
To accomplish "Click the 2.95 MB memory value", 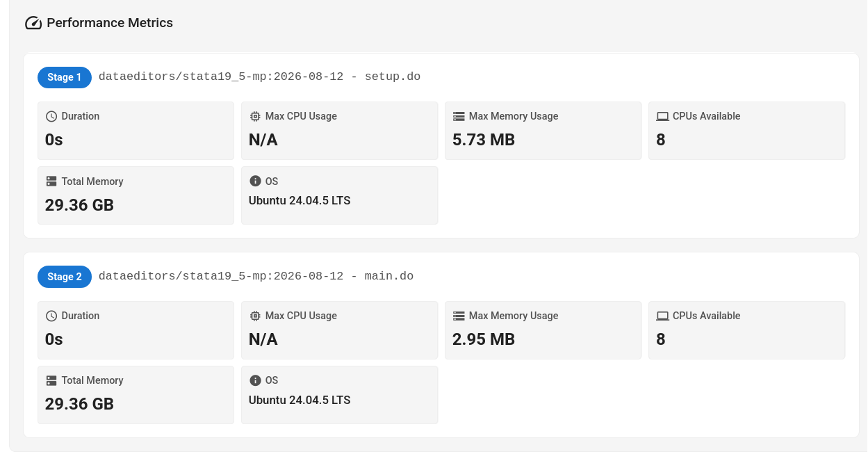I will pyautogui.click(x=484, y=339).
